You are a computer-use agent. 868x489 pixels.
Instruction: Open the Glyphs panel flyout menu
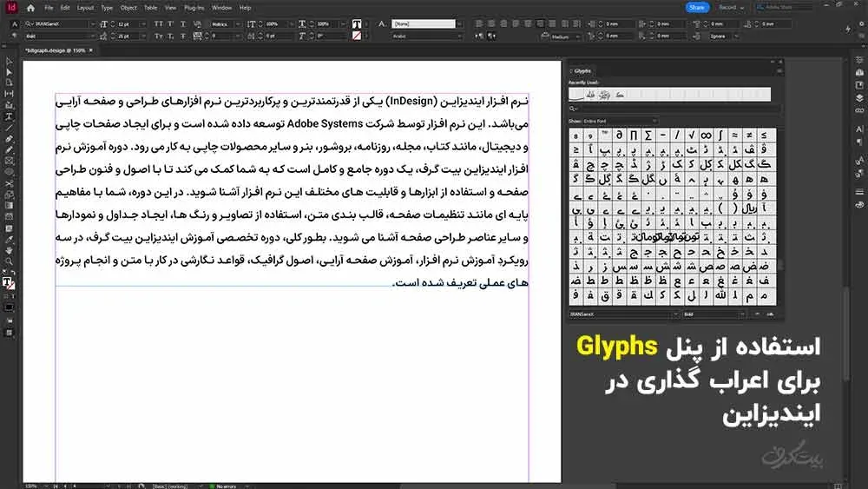pos(779,71)
